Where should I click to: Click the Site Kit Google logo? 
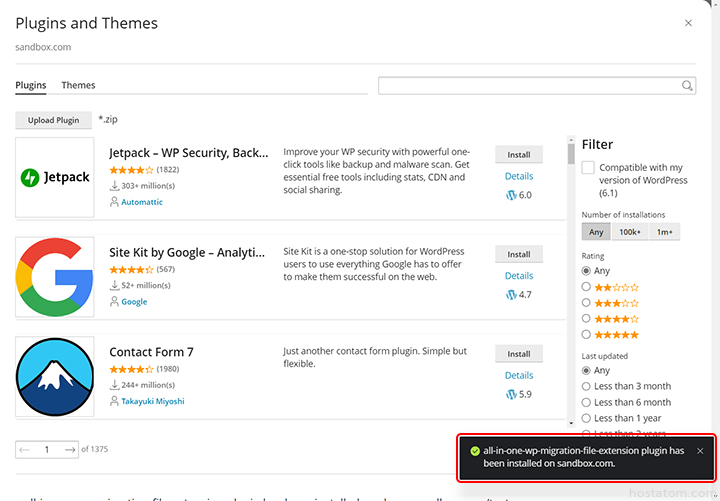click(55, 277)
